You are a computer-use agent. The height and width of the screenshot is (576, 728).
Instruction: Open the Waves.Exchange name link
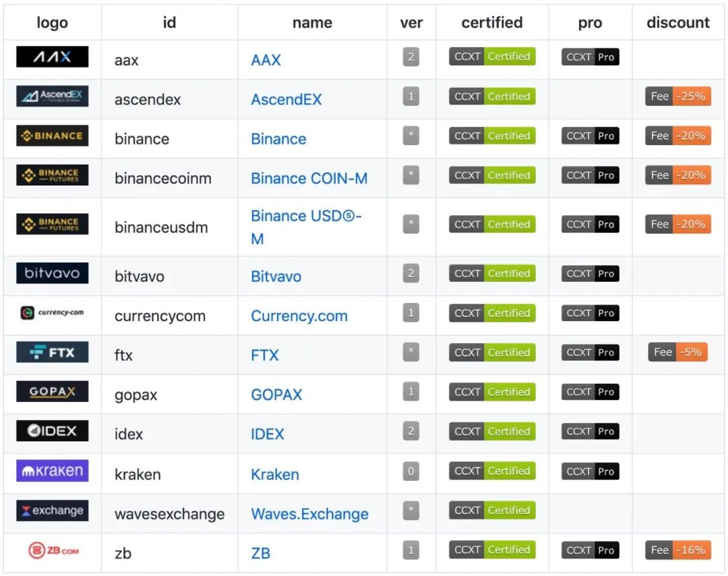309,514
